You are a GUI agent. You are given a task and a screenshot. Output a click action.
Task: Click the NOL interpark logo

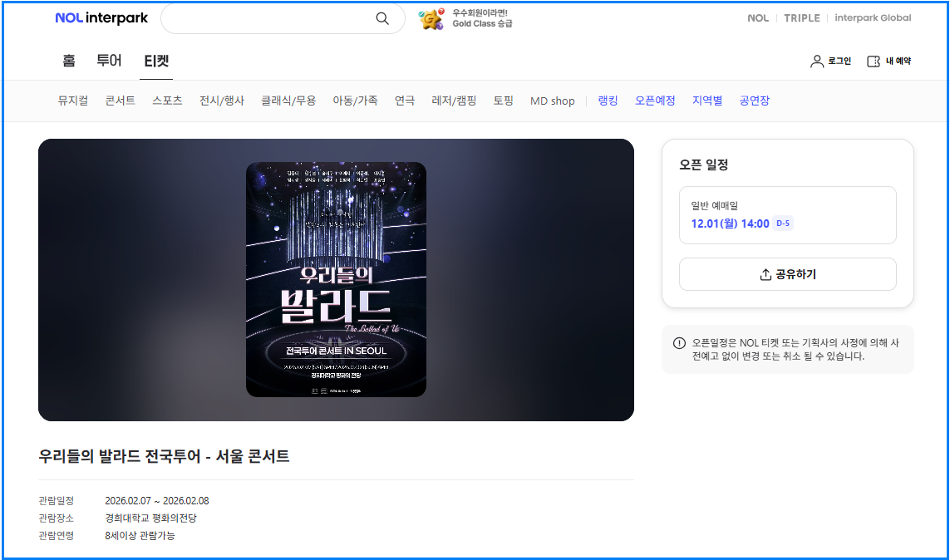101,17
